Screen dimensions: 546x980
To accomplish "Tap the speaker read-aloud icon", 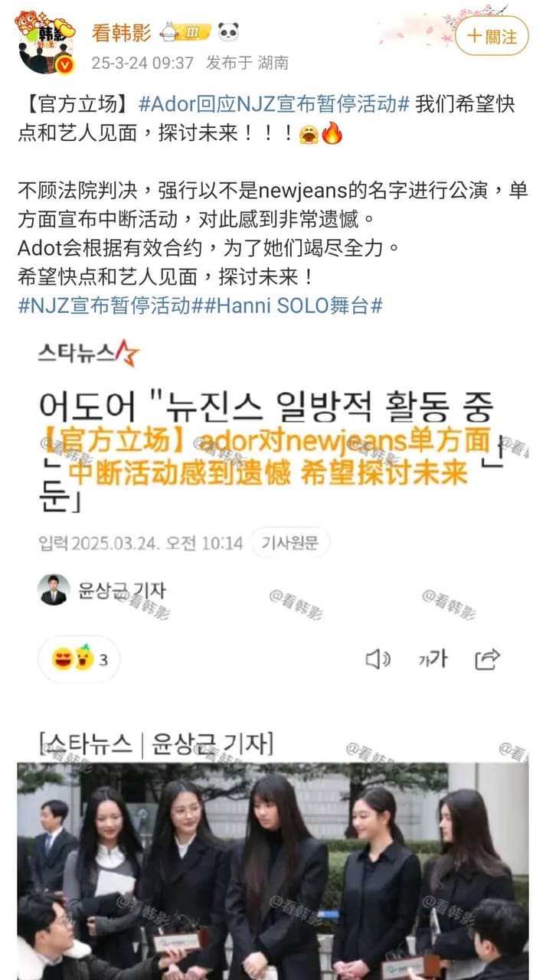I will click(x=378, y=658).
